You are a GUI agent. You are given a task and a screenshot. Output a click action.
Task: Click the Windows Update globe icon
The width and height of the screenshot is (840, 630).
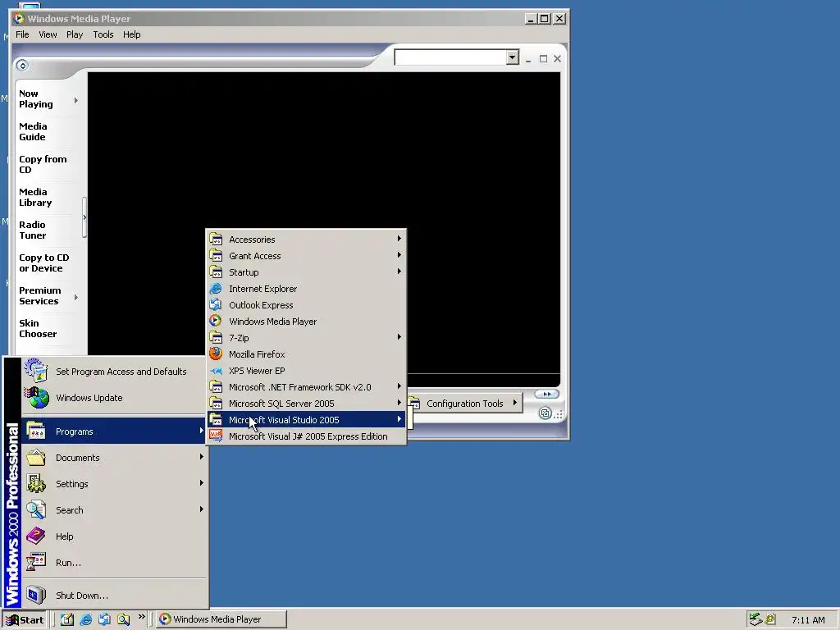coord(37,398)
